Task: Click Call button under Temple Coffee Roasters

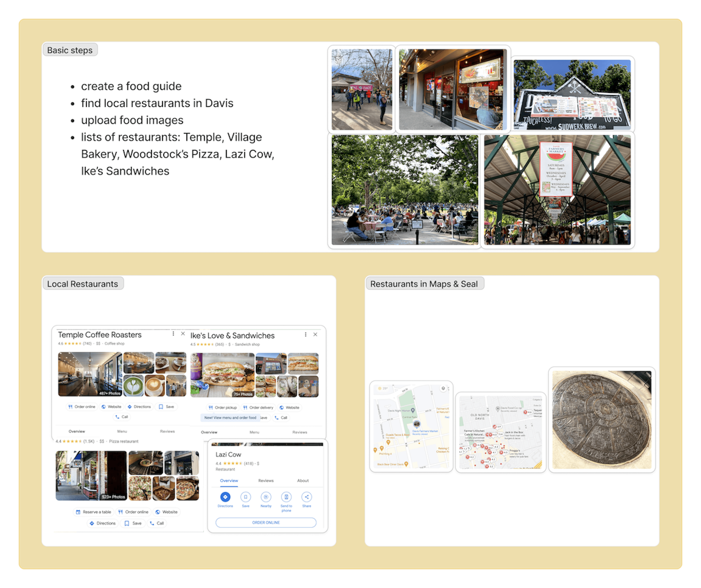Action: click(121, 417)
